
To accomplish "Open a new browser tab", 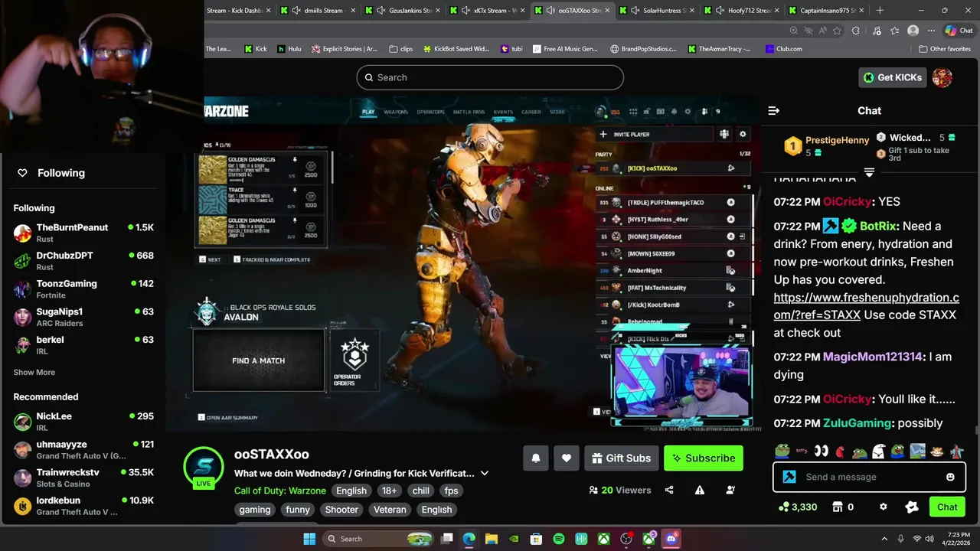I will (x=880, y=11).
